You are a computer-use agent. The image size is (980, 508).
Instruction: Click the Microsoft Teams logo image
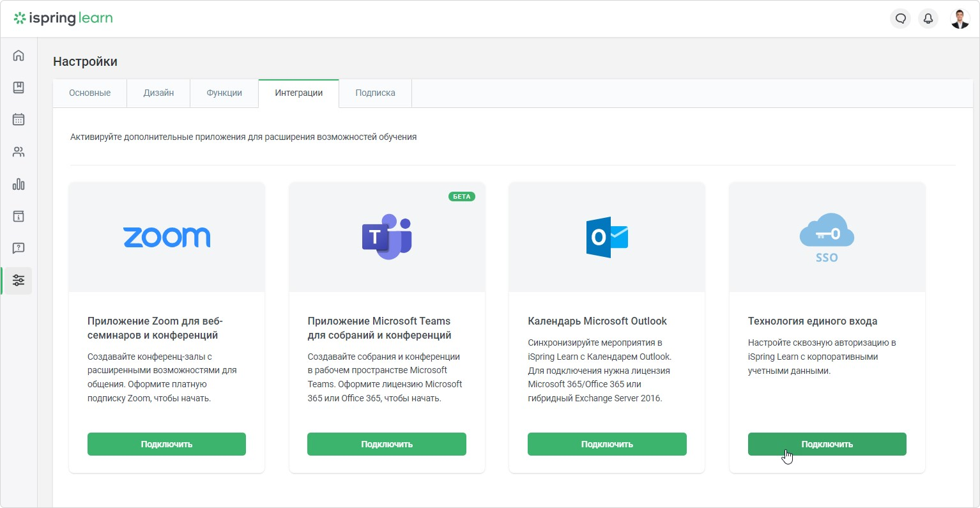click(x=387, y=237)
